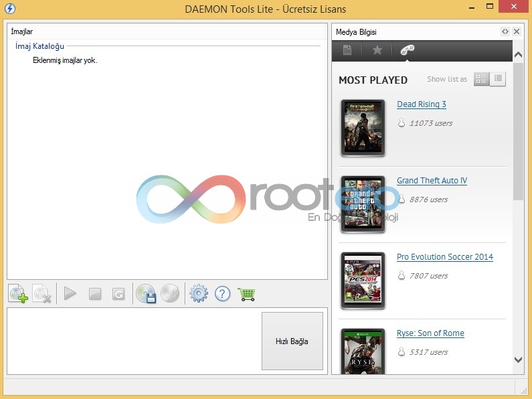Click the Add Image disc icon
Viewport: 532px width, 399px height.
18,293
